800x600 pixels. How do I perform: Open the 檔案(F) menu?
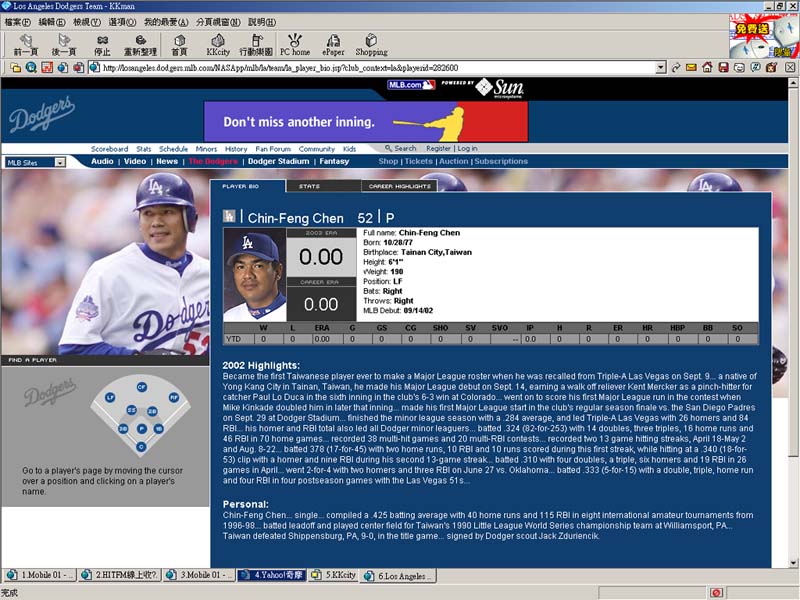coord(17,22)
